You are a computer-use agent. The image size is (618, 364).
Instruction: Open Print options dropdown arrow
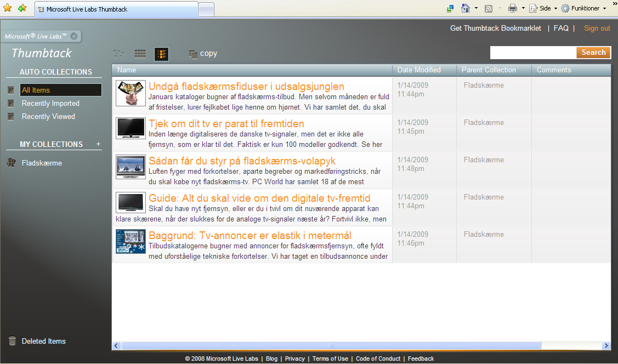coord(523,8)
